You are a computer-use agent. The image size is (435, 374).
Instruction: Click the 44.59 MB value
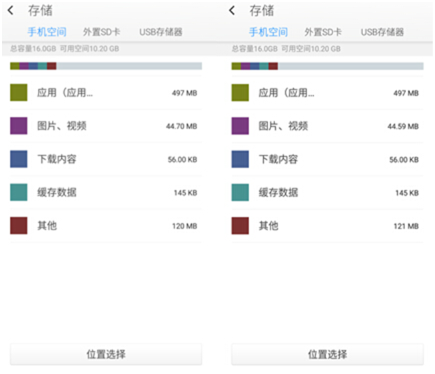pos(403,126)
